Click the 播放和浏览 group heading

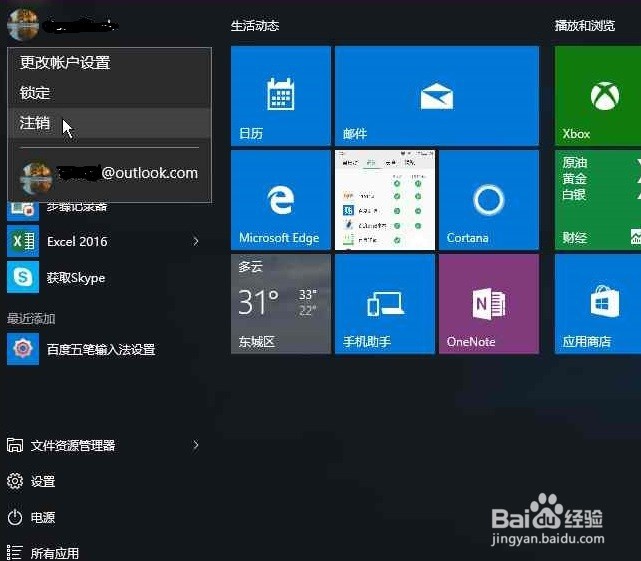(585, 26)
